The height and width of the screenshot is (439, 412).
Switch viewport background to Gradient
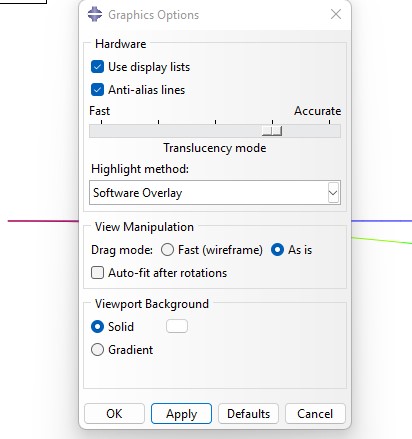pos(97,350)
